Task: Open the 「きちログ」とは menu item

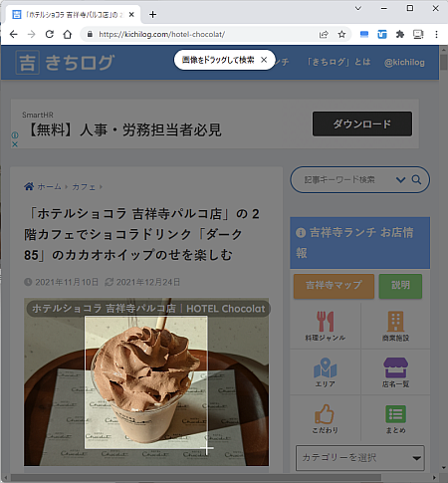Action: click(338, 62)
